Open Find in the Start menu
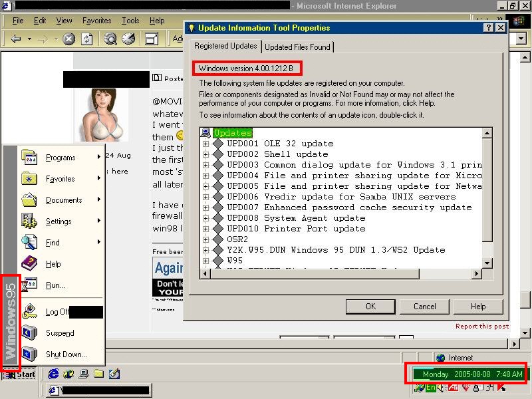The height and width of the screenshot is (399, 532). (61, 243)
